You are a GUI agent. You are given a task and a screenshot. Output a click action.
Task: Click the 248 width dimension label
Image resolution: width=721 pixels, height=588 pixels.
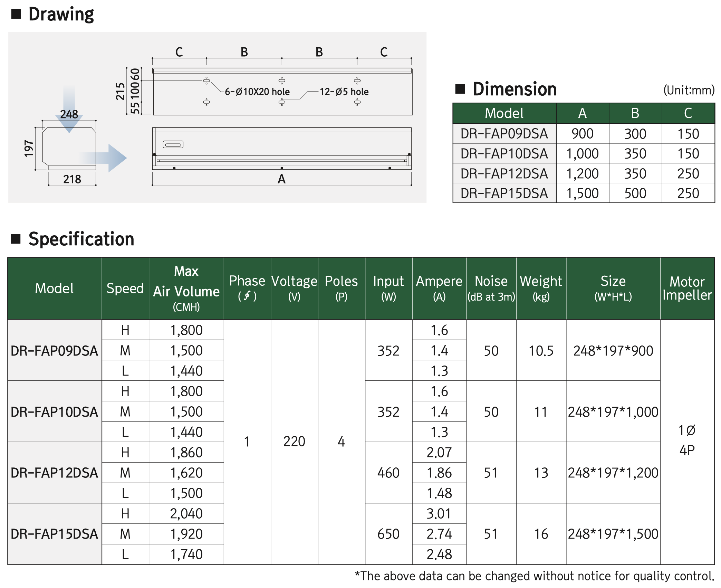(x=69, y=114)
